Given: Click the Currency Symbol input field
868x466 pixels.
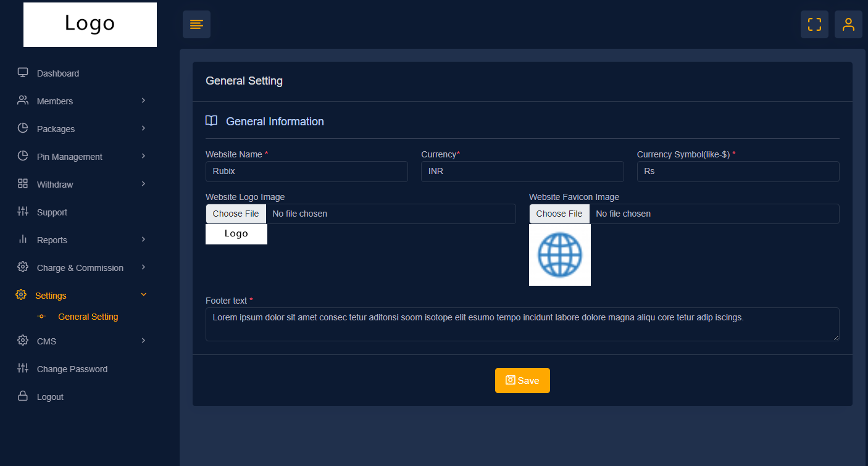Looking at the screenshot, I should point(738,171).
